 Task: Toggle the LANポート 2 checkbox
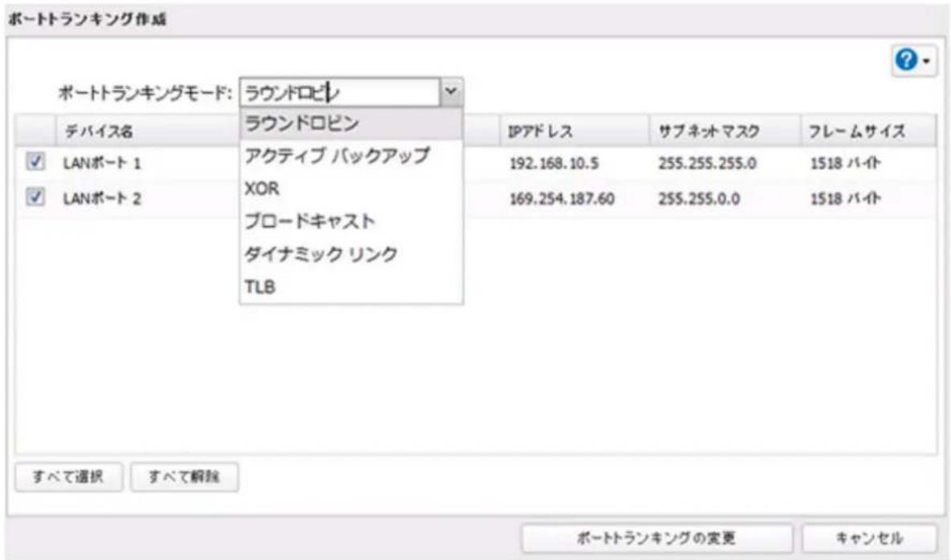[35, 197]
